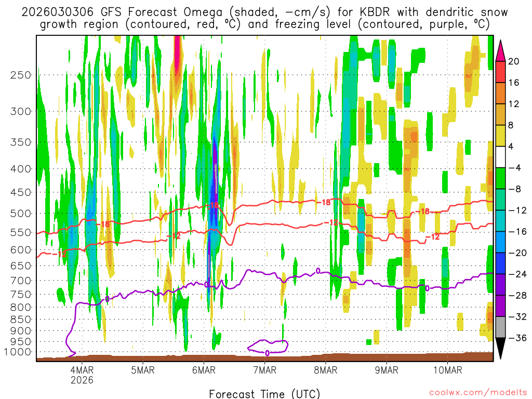Click the red colorbar swatch between 16 and 20
532x399 pixels.
click(500, 72)
